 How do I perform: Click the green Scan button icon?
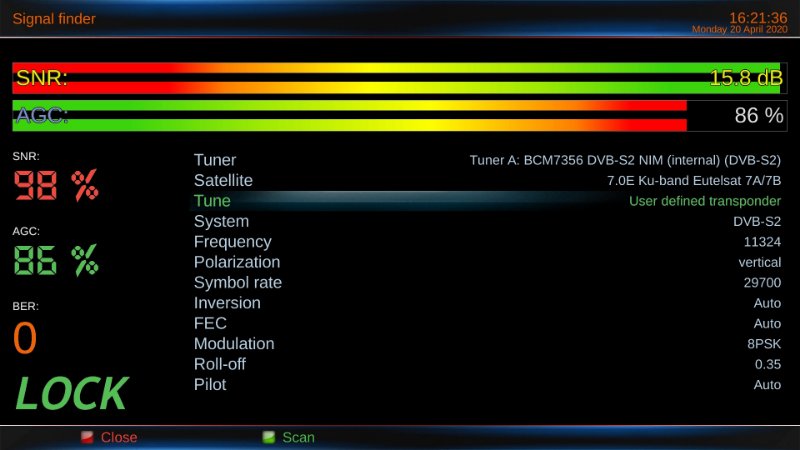[x=268, y=437]
